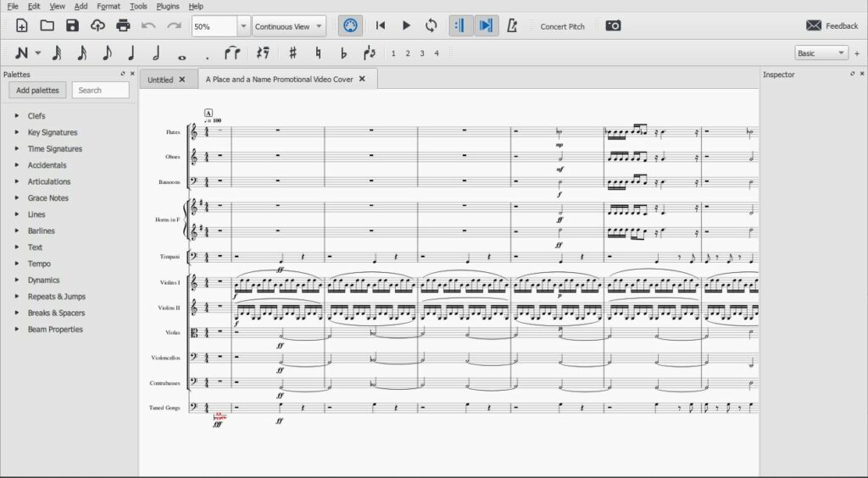Select the eighth note duration

coord(107,53)
